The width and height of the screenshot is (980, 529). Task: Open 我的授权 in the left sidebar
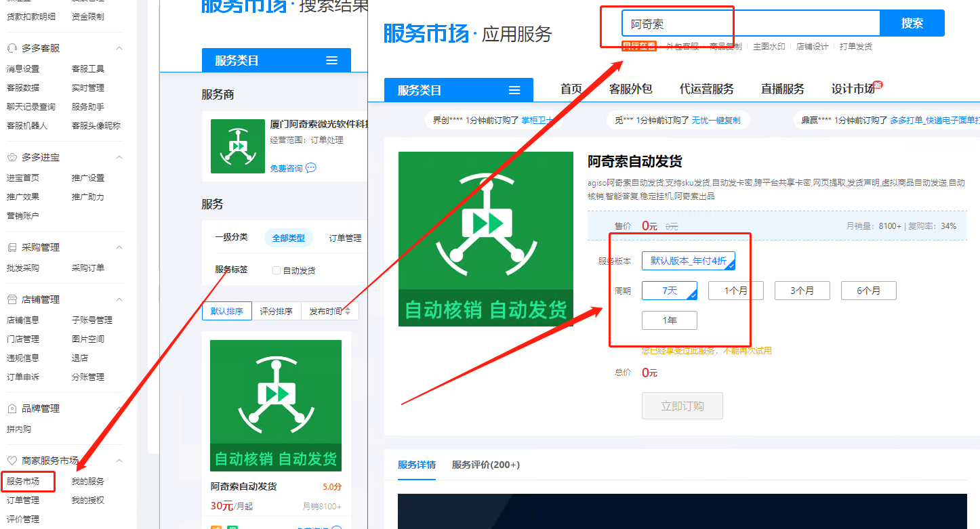pyautogui.click(x=88, y=501)
